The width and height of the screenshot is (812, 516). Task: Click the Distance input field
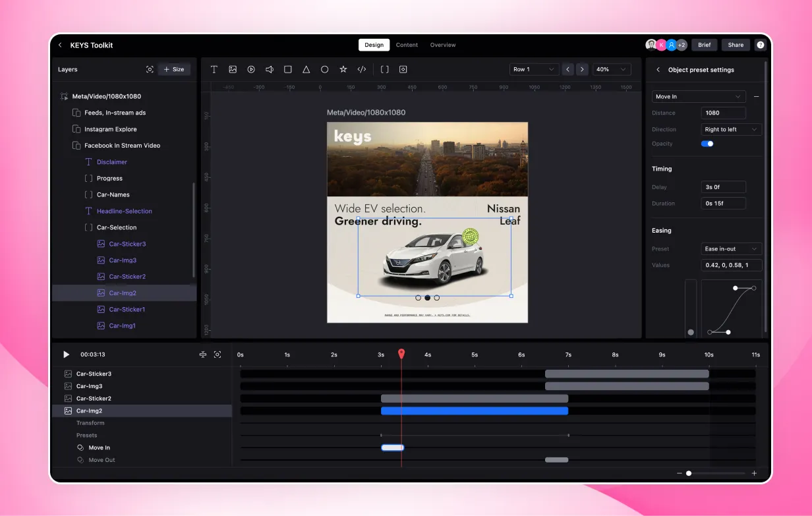(724, 113)
